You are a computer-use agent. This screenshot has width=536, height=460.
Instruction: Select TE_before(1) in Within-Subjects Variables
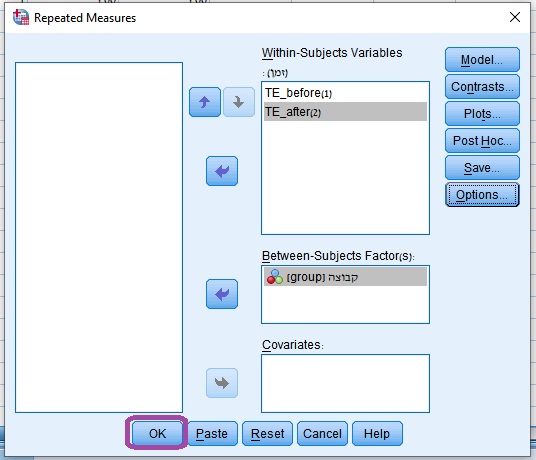pos(345,93)
